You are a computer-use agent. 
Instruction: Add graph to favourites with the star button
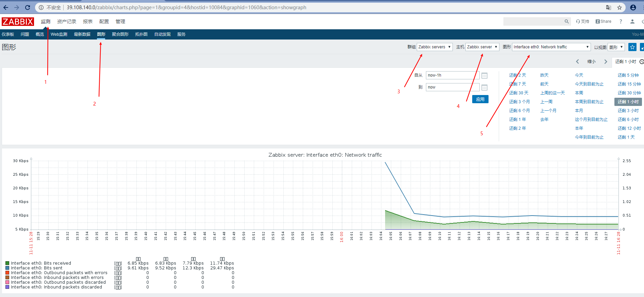pyautogui.click(x=632, y=47)
